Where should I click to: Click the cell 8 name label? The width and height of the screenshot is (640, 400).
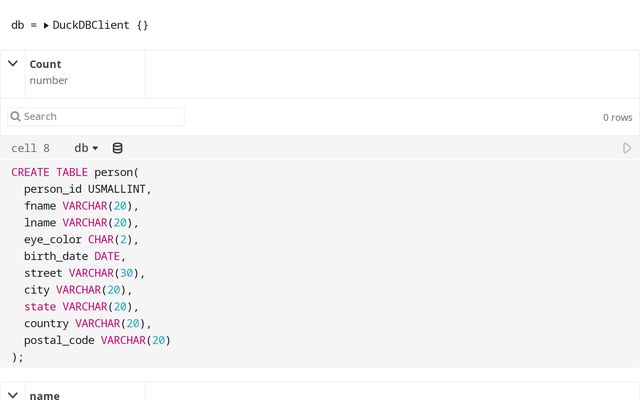(x=30, y=148)
